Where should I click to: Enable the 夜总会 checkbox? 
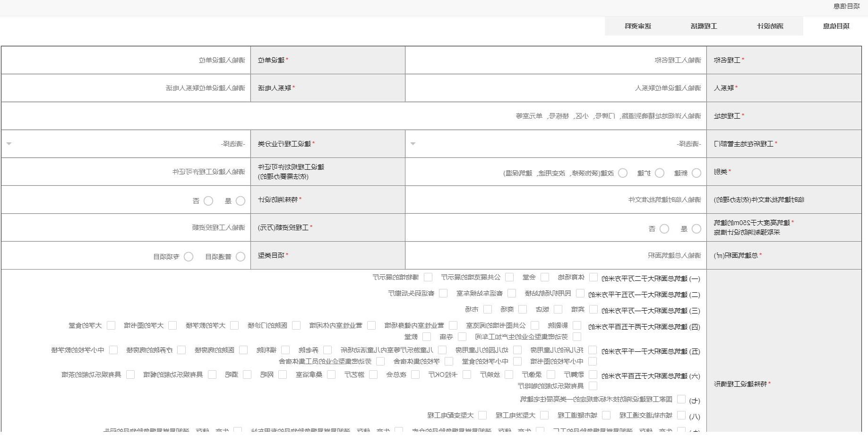(x=415, y=375)
